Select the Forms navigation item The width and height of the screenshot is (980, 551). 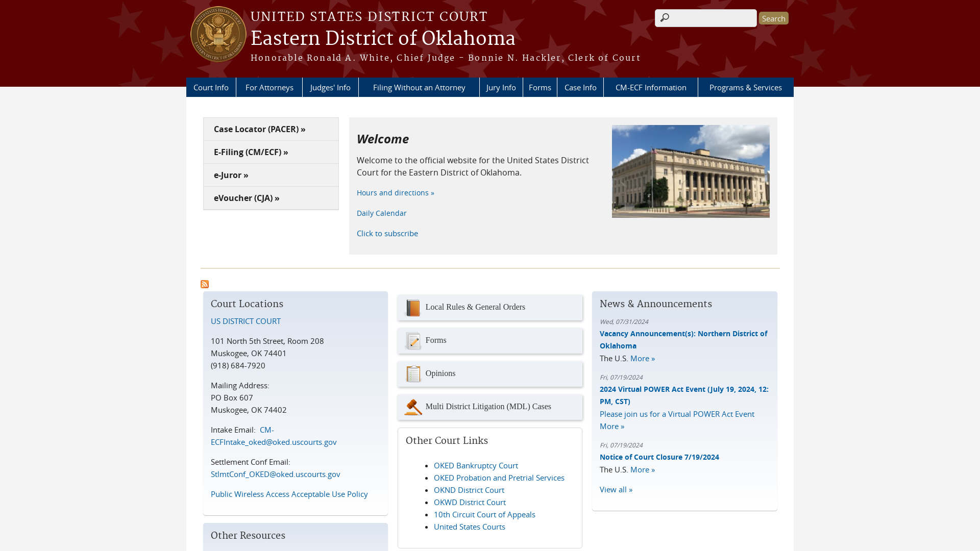(x=540, y=87)
